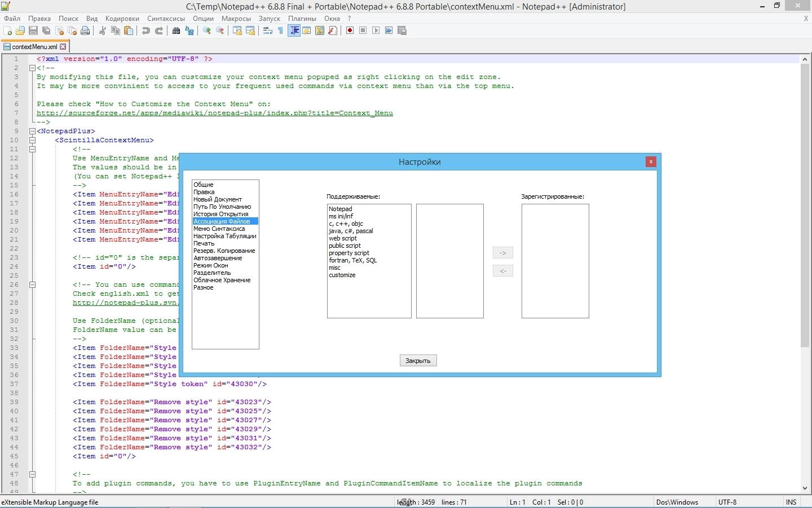
Task: Click the Закрыть button in settings dialog
Action: tap(418, 360)
